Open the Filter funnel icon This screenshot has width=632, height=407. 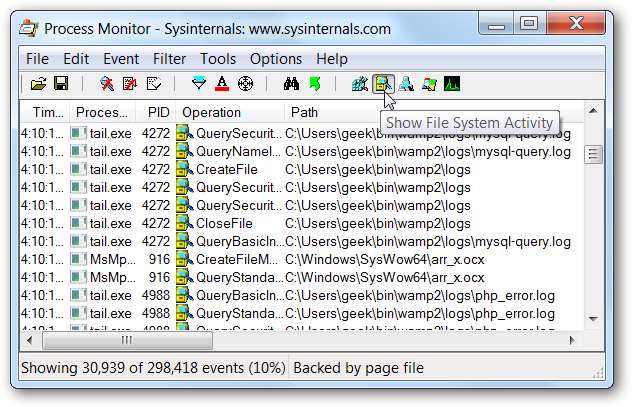pos(199,84)
